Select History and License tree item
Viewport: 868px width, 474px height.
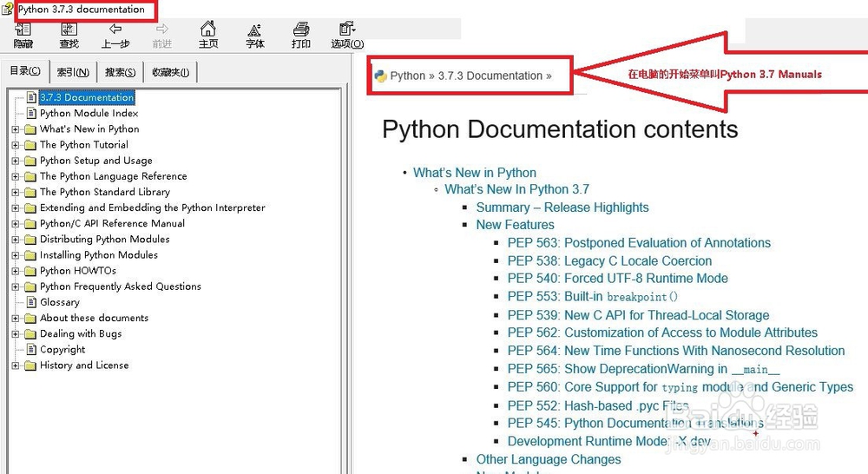[84, 365]
